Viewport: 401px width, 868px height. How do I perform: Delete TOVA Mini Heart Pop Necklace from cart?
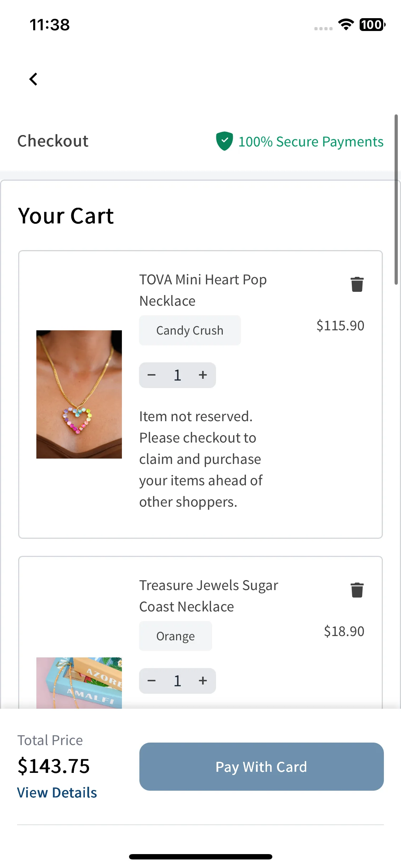coord(357,284)
